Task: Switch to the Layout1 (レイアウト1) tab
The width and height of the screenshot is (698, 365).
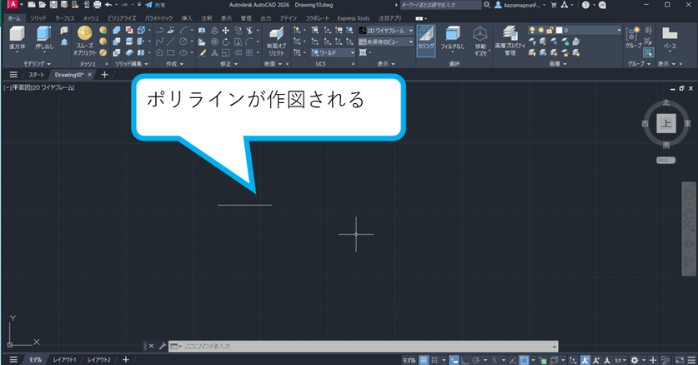Action: 65,360
